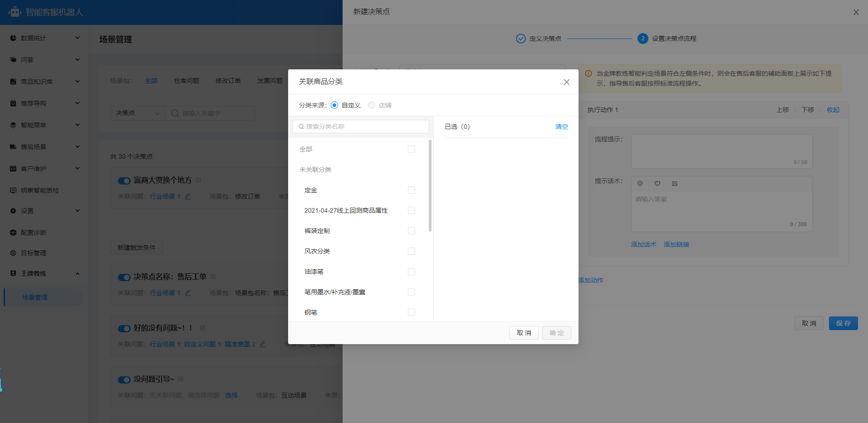Click the 配置诊断 sidebar icon
Viewport: 868px width, 423px height.
pos(13,233)
